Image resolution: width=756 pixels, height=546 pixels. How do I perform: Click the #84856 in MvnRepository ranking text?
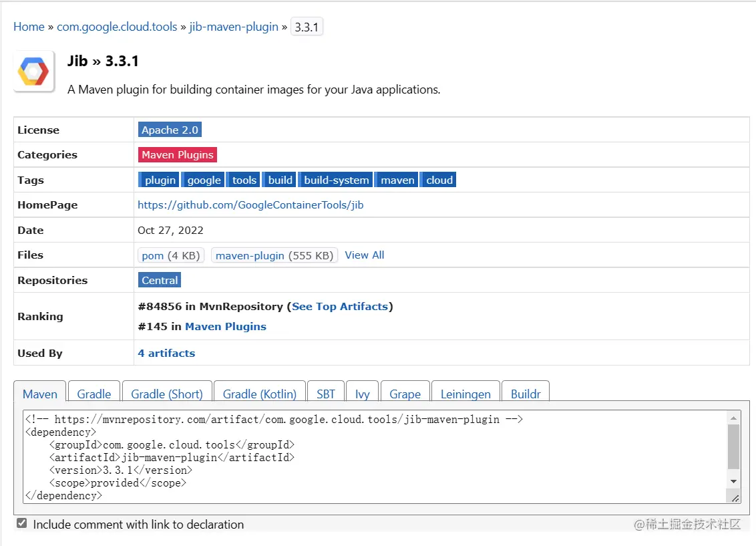coord(210,306)
